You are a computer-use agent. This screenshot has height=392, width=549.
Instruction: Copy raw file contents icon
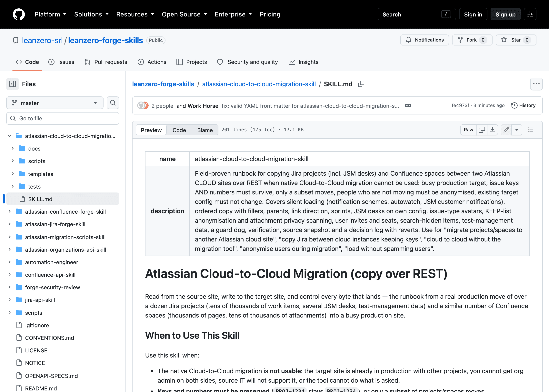(x=482, y=130)
